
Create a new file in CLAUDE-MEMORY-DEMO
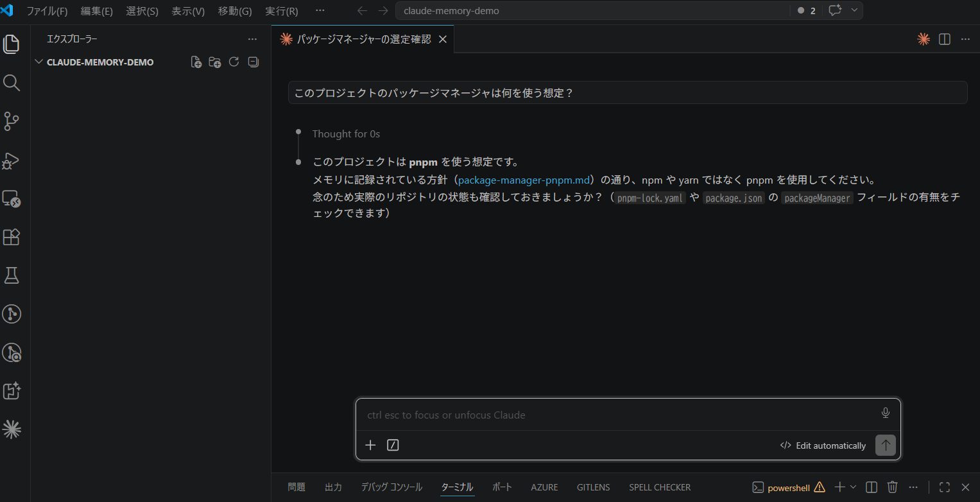click(x=196, y=62)
